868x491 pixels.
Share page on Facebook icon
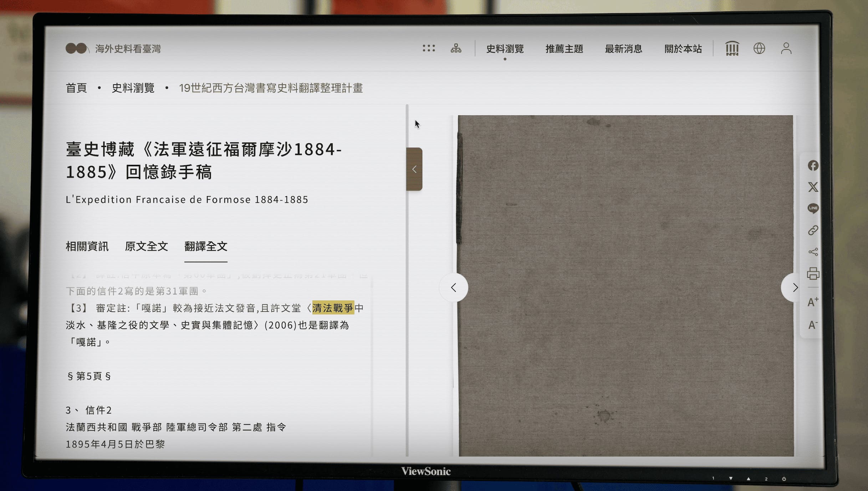[x=813, y=166]
